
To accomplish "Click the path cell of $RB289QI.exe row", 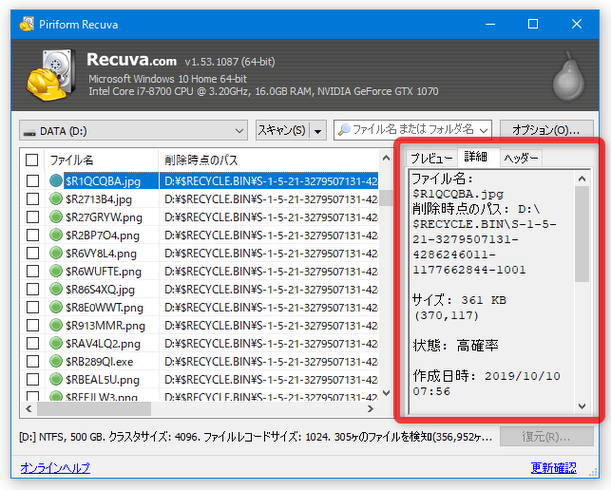I will [x=270, y=361].
